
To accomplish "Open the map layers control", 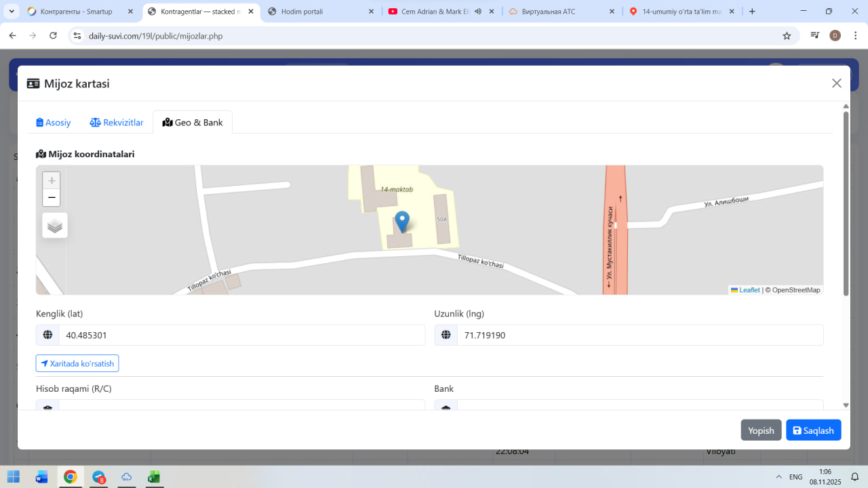I will point(55,226).
